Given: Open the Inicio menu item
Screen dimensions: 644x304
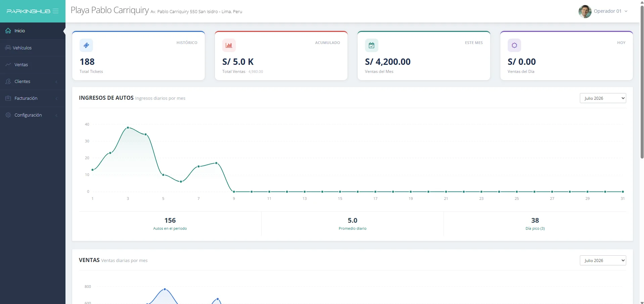Looking at the screenshot, I should [33, 31].
